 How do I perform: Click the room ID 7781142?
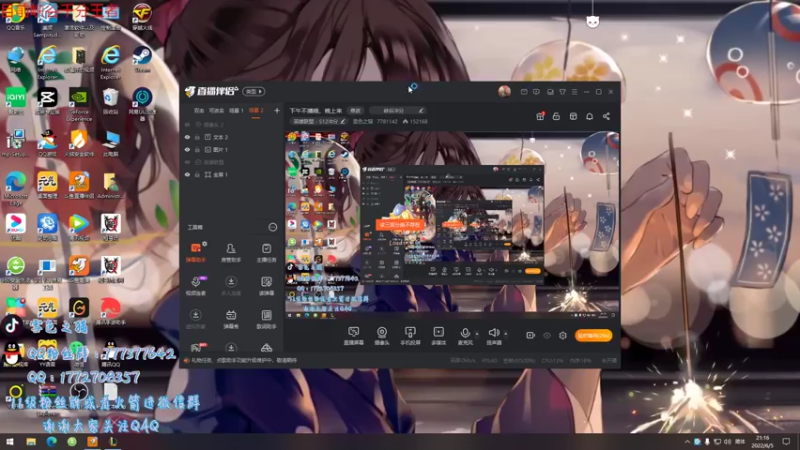point(387,121)
